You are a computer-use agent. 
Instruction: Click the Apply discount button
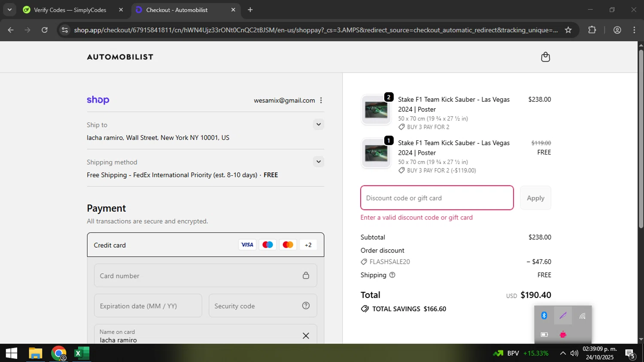coord(535,198)
